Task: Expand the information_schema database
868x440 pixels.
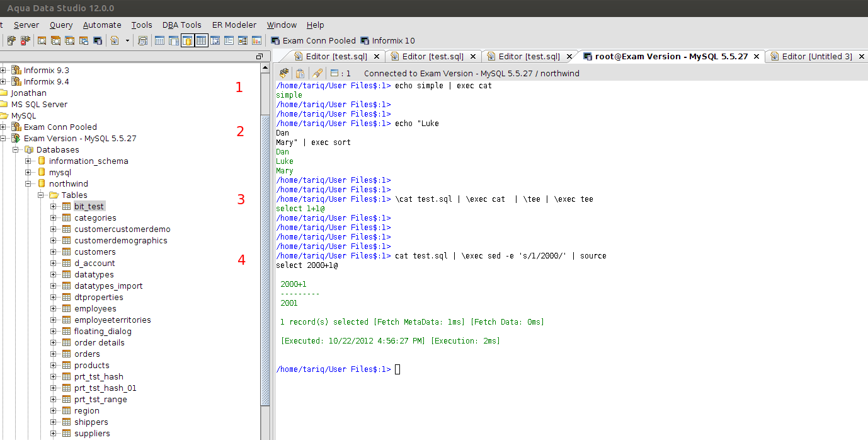Action: [28, 161]
